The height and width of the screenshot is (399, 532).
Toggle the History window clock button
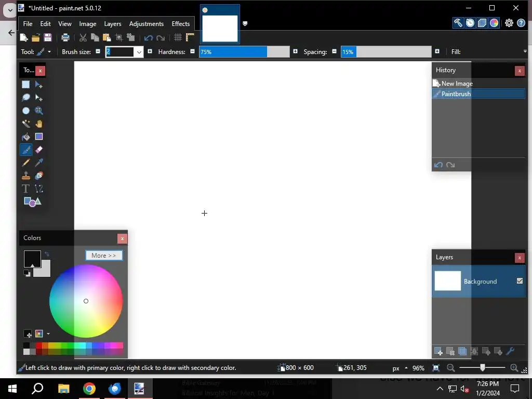click(x=470, y=23)
